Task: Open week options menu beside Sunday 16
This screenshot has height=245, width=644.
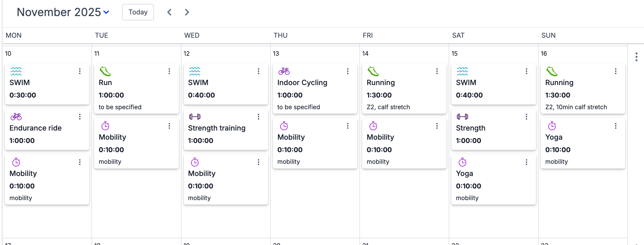Action: [637, 57]
